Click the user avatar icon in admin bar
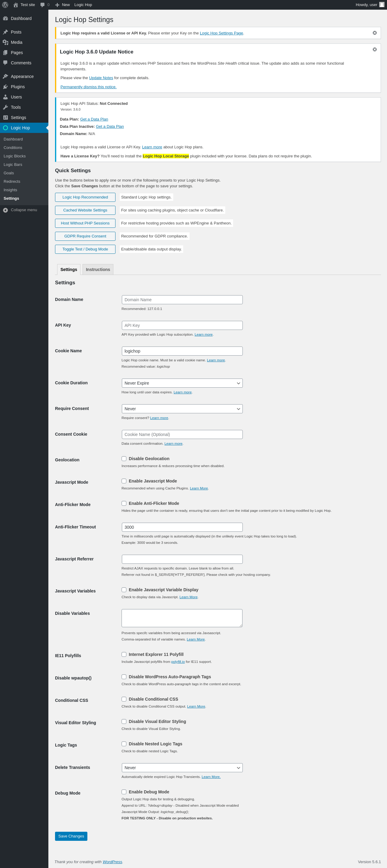Screen dimensions: 387x868 (x=382, y=5)
